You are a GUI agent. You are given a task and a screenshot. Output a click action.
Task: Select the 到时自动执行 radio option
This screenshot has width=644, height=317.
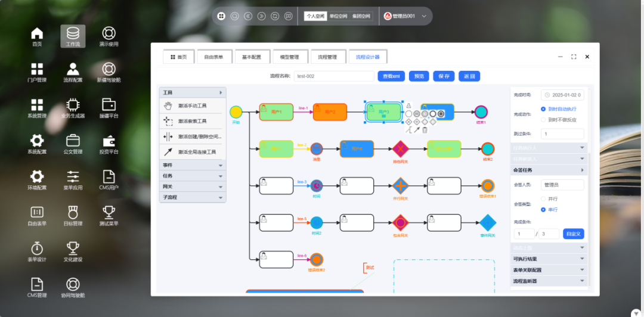click(x=543, y=109)
